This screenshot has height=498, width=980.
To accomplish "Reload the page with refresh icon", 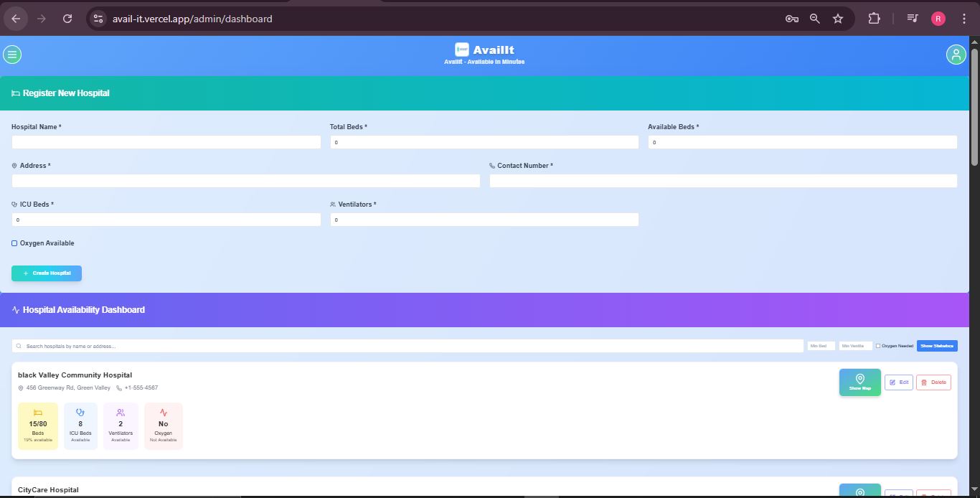I will [67, 19].
